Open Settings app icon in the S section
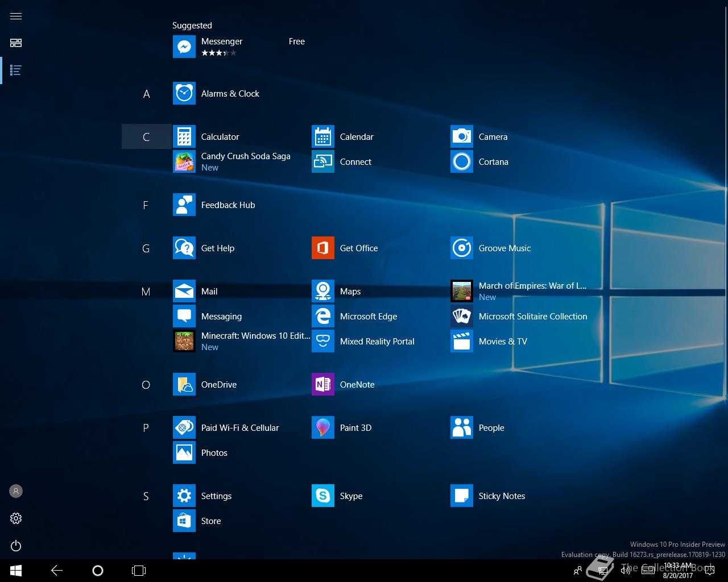Image resolution: width=728 pixels, height=582 pixels. 184,496
